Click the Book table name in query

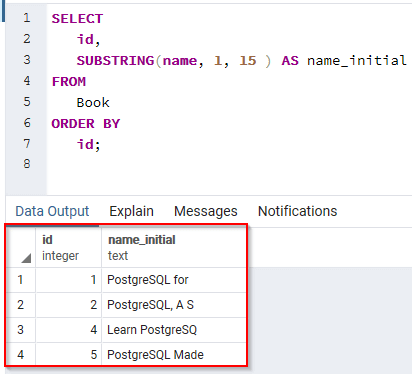click(x=93, y=103)
